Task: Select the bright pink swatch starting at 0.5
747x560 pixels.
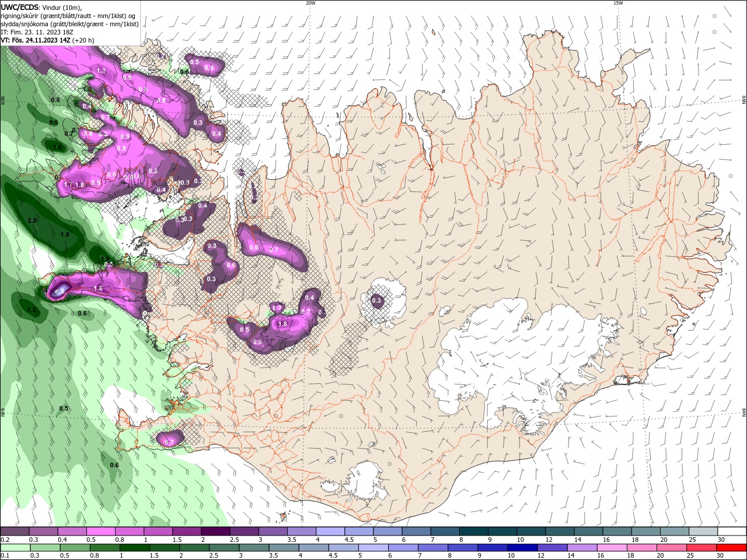Action: tap(100, 531)
